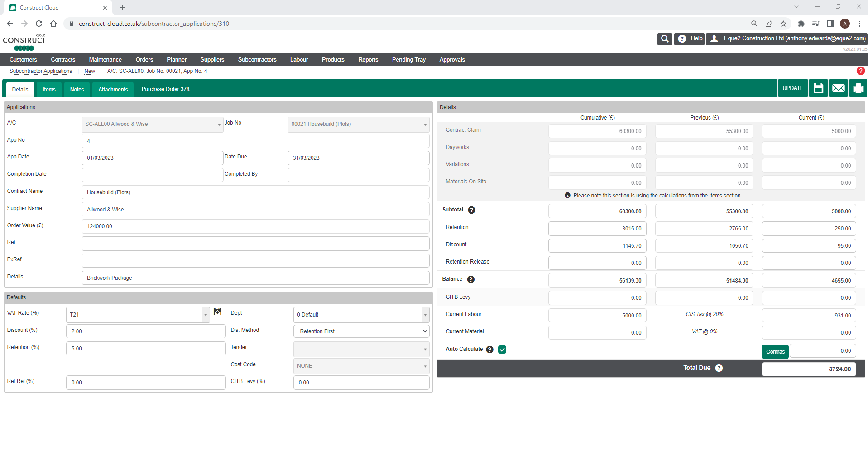
Task: Open the Pending Tray menu
Action: 409,60
